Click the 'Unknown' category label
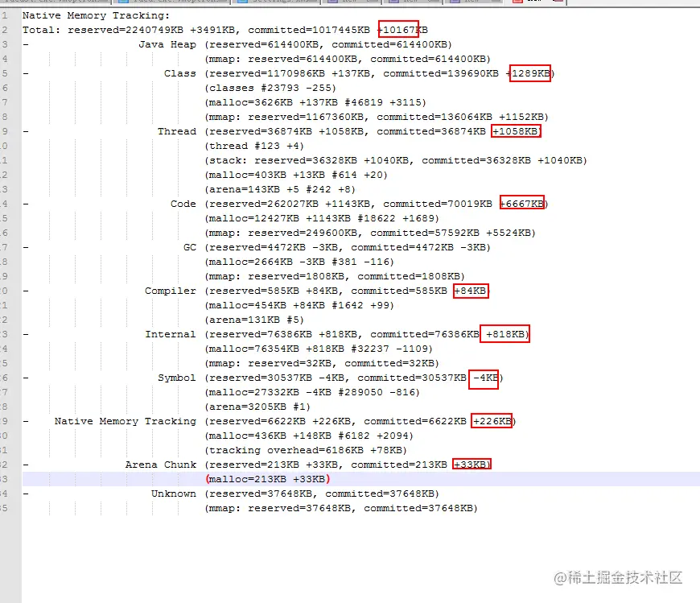700x603 pixels. coord(174,494)
